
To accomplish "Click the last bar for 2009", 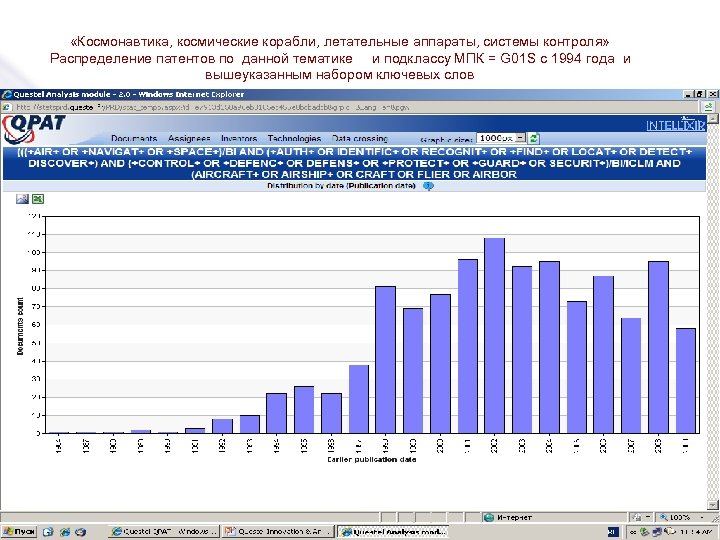I will (x=686, y=381).
